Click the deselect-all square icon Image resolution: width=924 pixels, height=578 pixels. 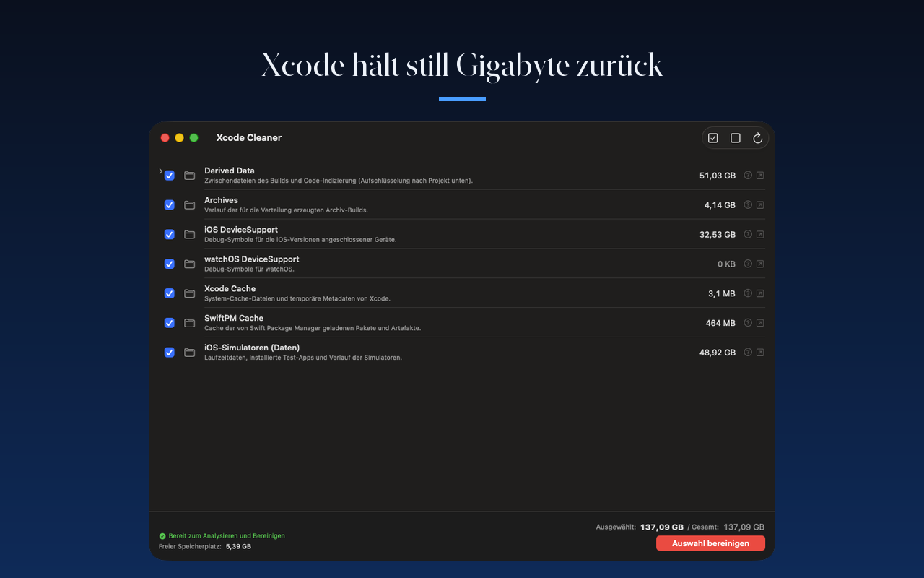coord(736,138)
